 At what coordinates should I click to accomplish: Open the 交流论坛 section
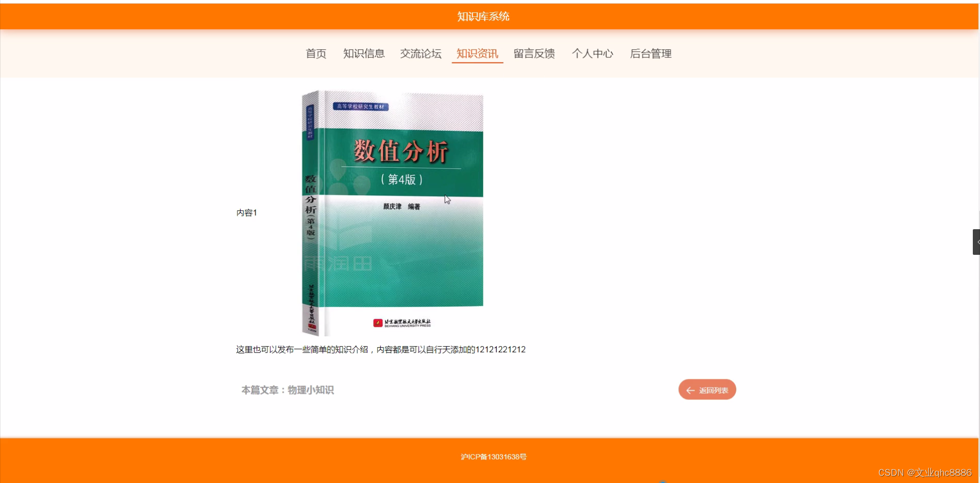[421, 54]
